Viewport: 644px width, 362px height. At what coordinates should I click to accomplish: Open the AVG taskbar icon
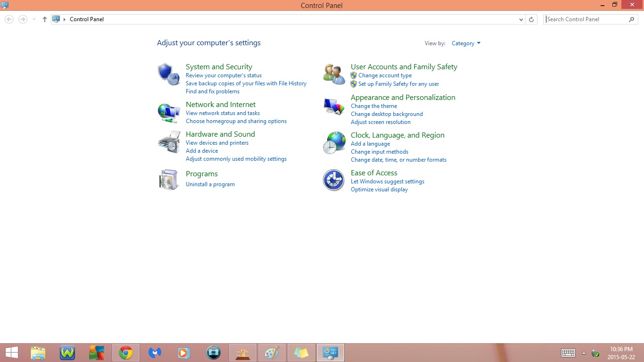click(x=97, y=353)
